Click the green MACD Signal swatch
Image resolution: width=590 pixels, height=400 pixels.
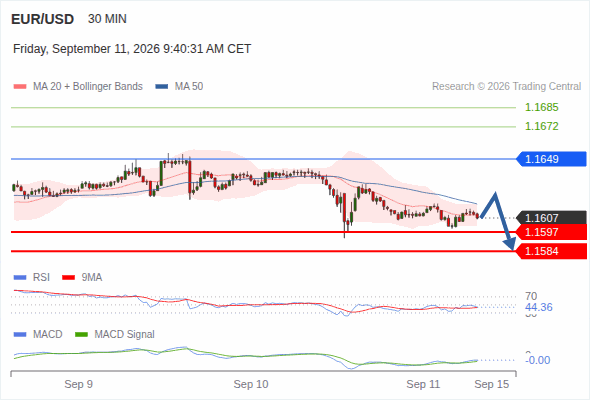tap(81, 335)
